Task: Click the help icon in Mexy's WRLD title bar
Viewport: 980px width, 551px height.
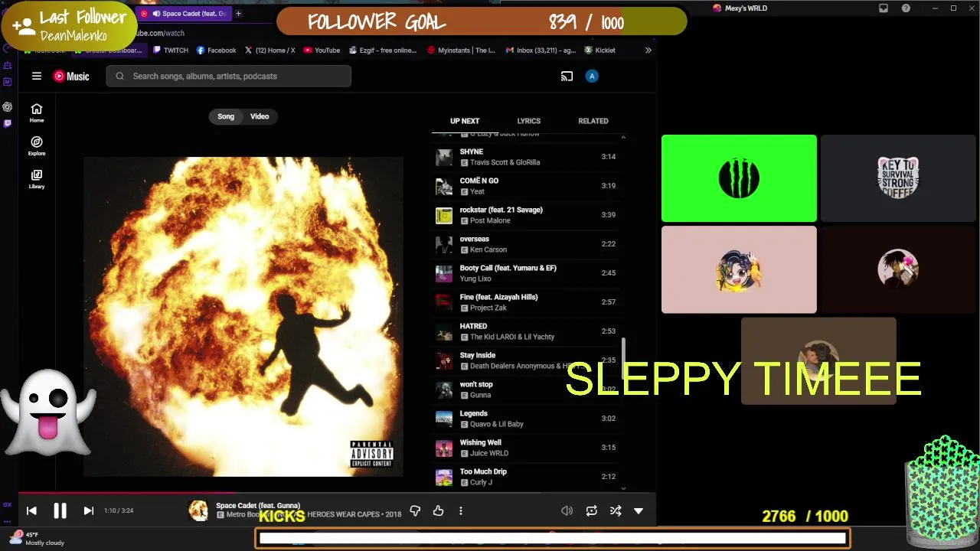Action: 906,8
